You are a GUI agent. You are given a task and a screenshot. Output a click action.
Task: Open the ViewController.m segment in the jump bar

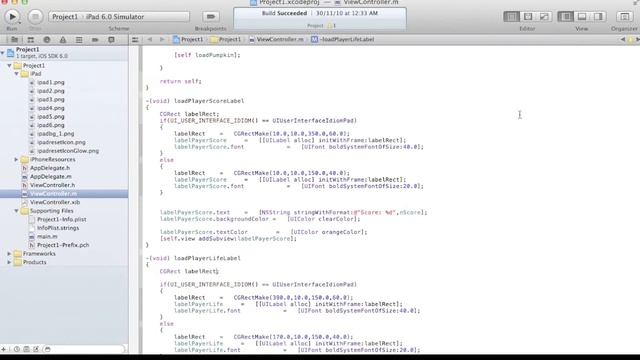[276, 40]
